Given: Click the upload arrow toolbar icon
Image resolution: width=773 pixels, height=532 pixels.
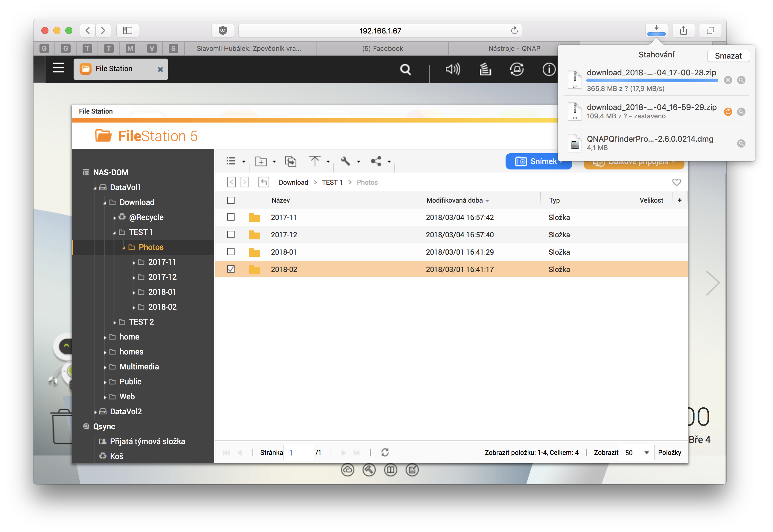Looking at the screenshot, I should (315, 161).
